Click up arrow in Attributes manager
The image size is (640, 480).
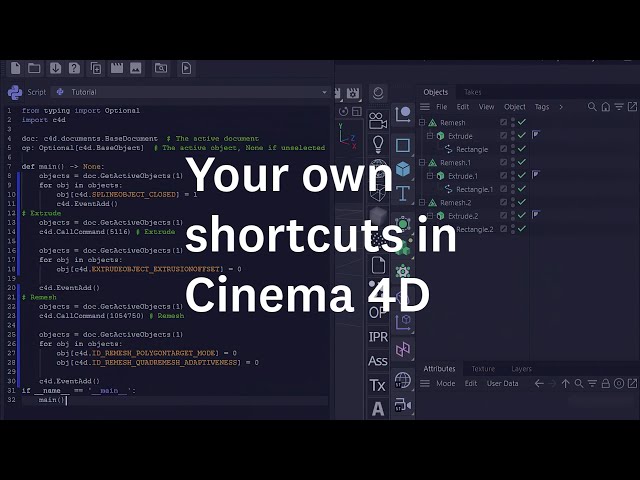565,384
